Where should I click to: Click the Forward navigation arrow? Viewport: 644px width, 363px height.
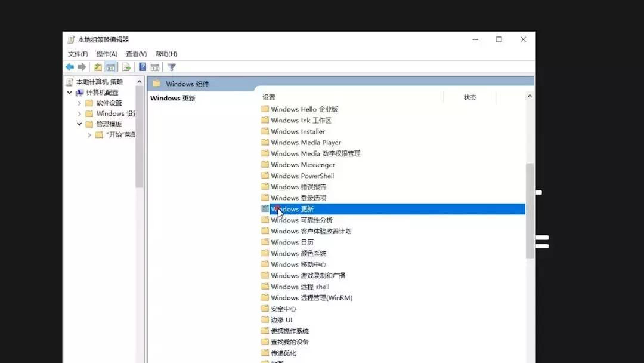(x=81, y=67)
